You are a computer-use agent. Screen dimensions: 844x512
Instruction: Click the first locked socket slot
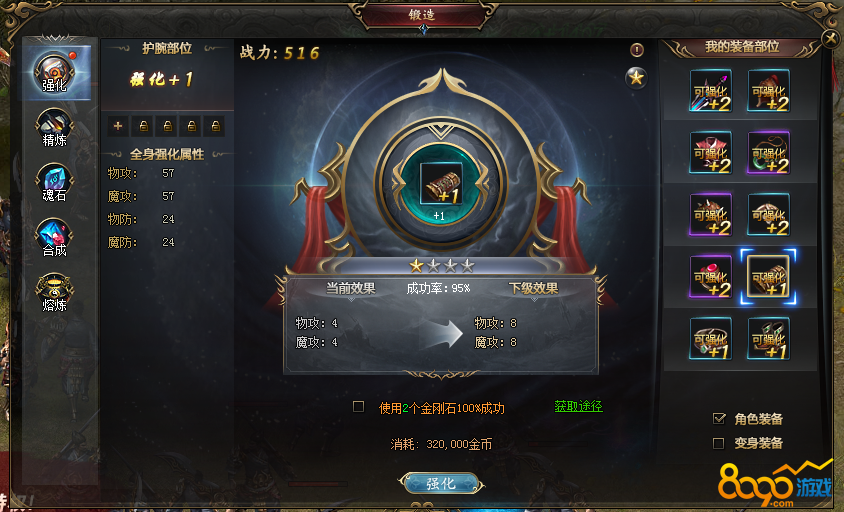(x=143, y=126)
